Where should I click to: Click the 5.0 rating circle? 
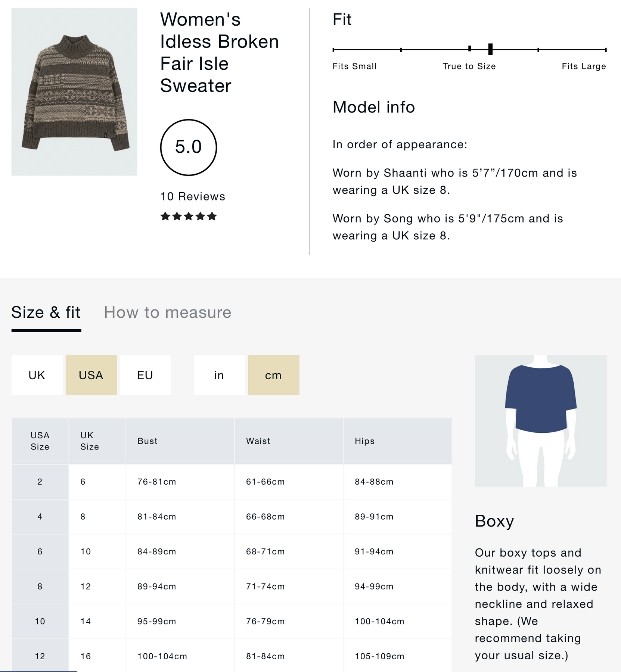(189, 147)
